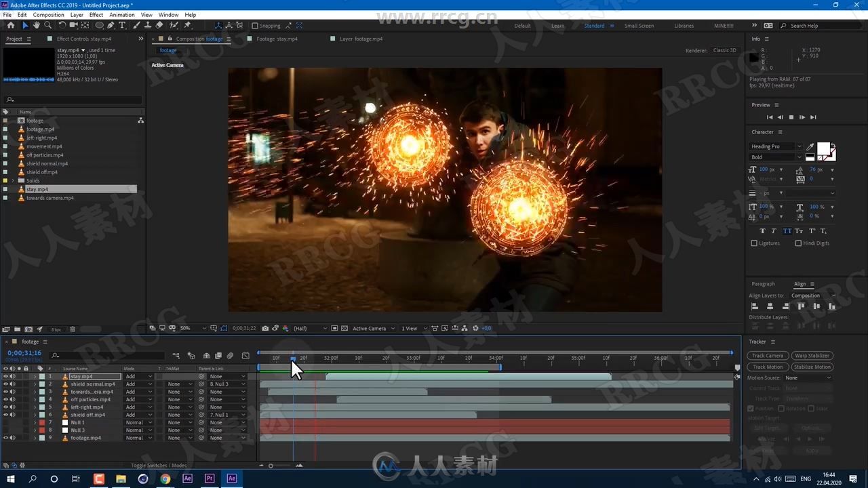Viewport: 868px width, 488px height.
Task: Hide the footage.mp4 layer video
Action: pos(5,438)
